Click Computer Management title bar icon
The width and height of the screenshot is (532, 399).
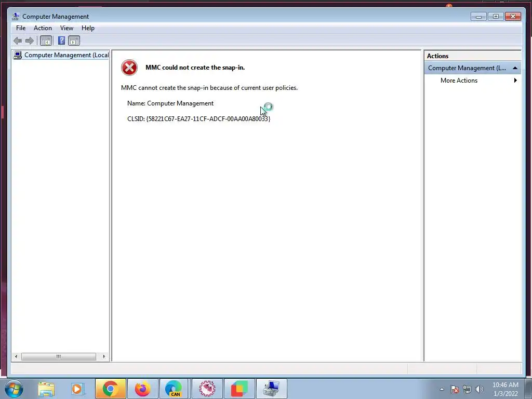[16, 16]
